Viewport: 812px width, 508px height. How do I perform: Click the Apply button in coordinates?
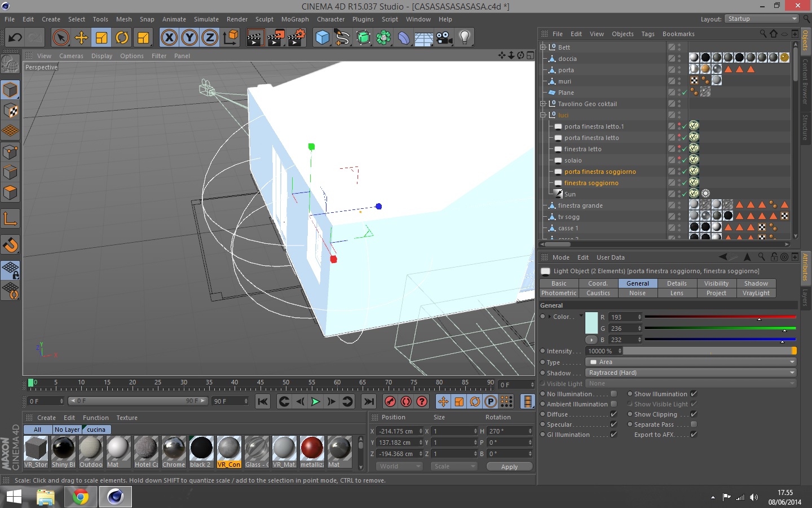(x=509, y=467)
